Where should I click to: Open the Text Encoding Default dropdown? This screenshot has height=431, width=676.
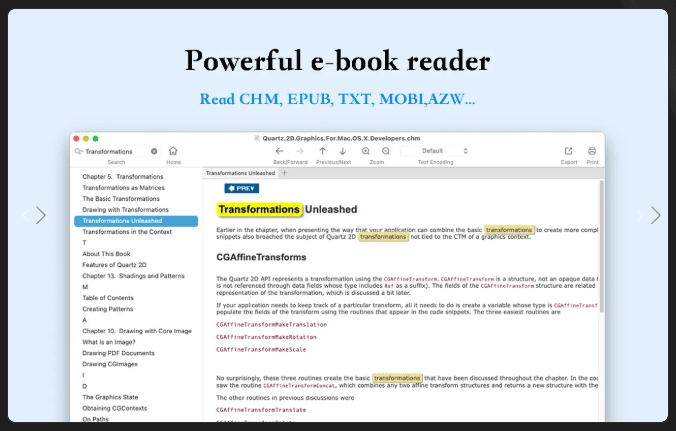click(435, 151)
